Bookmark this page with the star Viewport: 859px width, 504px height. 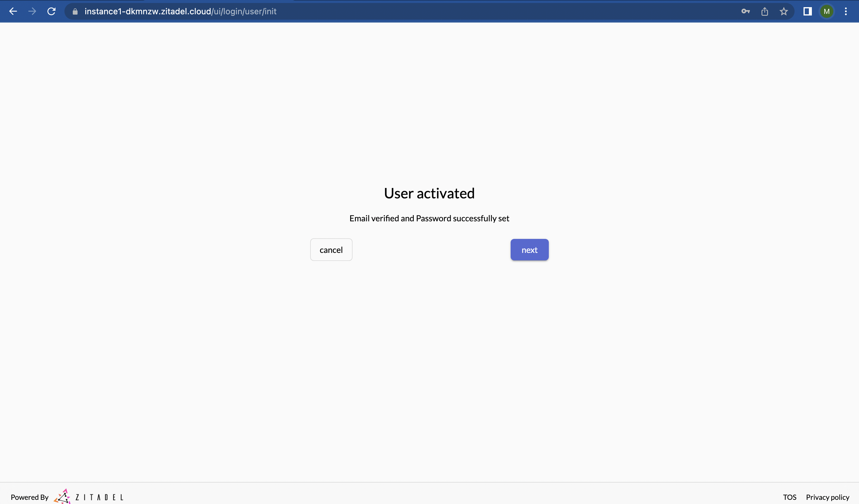coord(784,12)
